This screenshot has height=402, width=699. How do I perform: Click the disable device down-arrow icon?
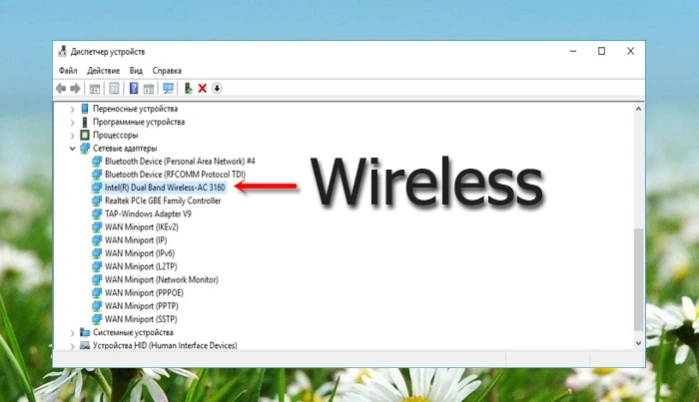(x=217, y=88)
